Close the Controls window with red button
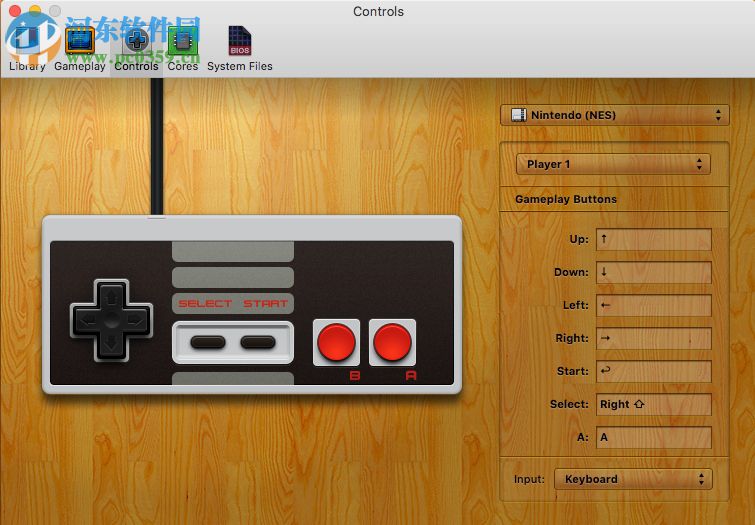 (14, 10)
